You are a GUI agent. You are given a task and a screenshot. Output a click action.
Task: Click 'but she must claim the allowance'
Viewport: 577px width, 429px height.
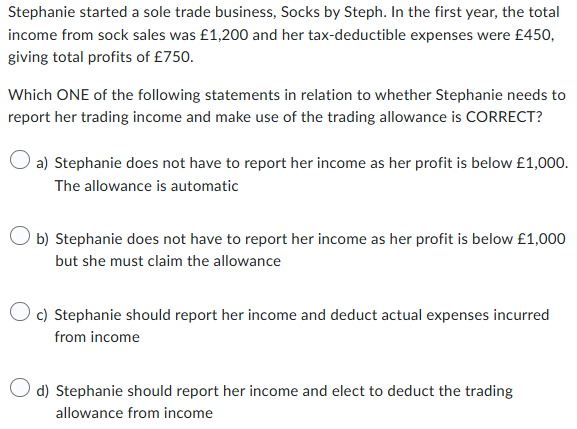(168, 261)
